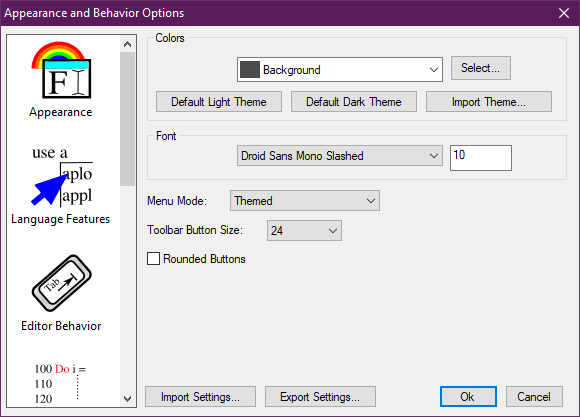Click the Appearance label text

(61, 112)
